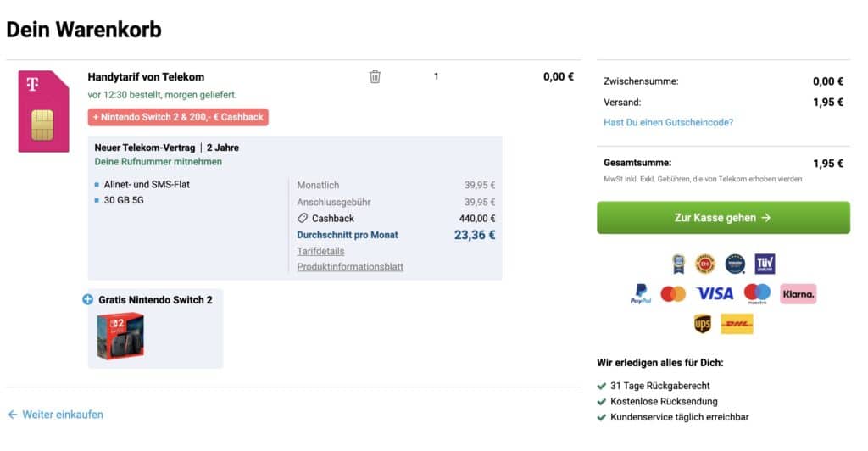Delete the Telekom tariff with trash icon

coord(375,76)
